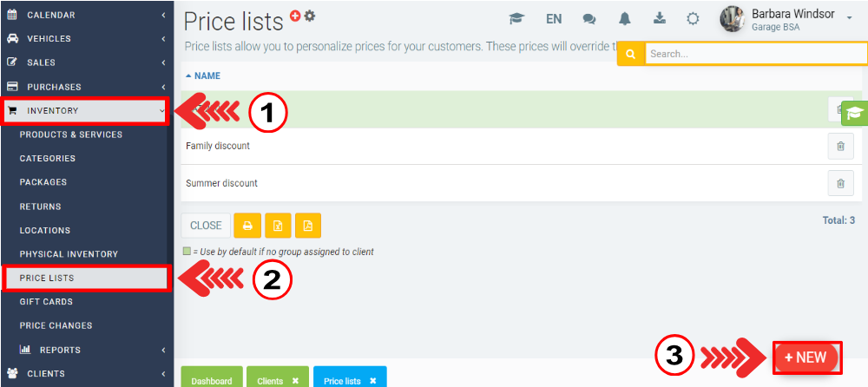Delete the Summer discount price list
This screenshot has width=868, height=387.
tap(839, 184)
